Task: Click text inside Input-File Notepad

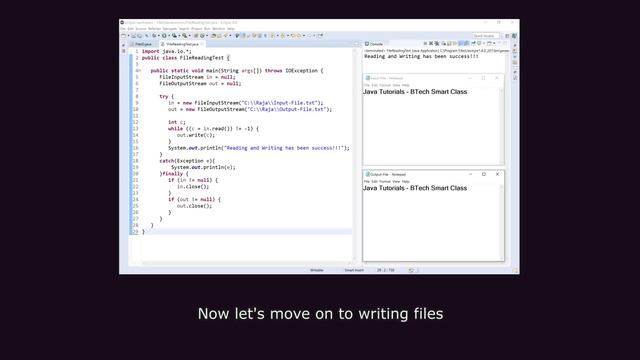Action: click(x=415, y=92)
